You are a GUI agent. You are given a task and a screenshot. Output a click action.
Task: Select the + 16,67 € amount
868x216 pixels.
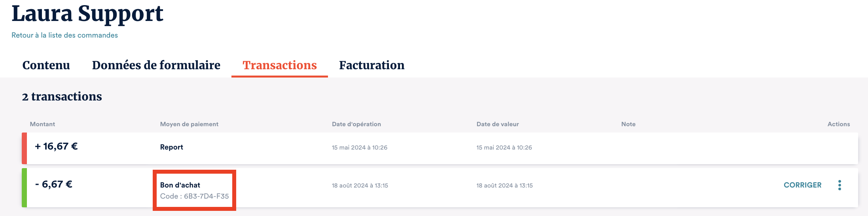point(56,147)
